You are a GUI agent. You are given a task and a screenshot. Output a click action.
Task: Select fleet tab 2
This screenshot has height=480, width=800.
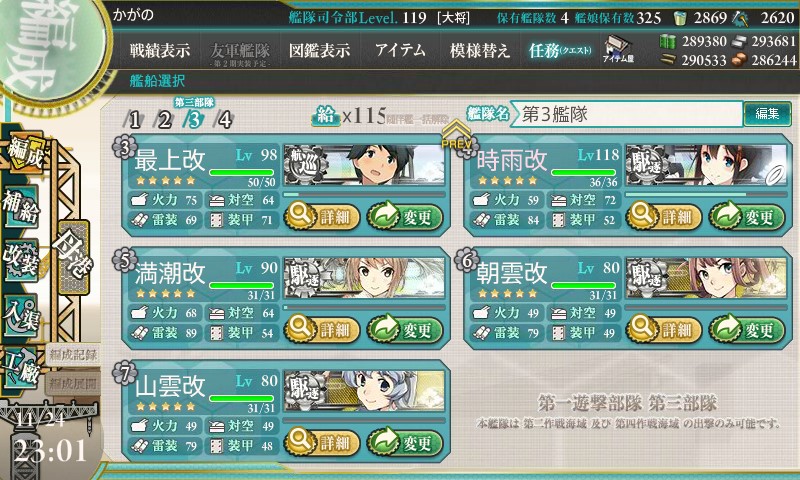coord(164,120)
